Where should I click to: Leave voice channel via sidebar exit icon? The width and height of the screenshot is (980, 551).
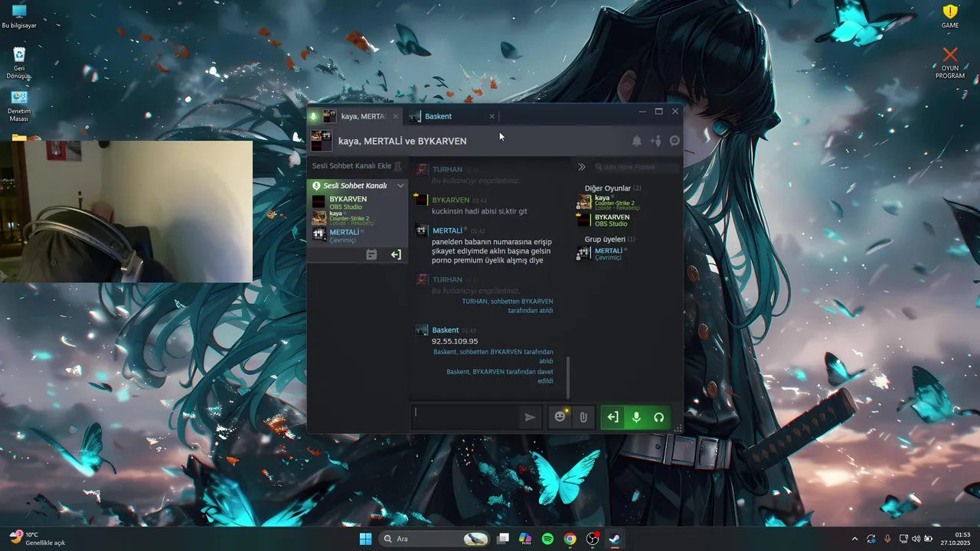coord(396,255)
